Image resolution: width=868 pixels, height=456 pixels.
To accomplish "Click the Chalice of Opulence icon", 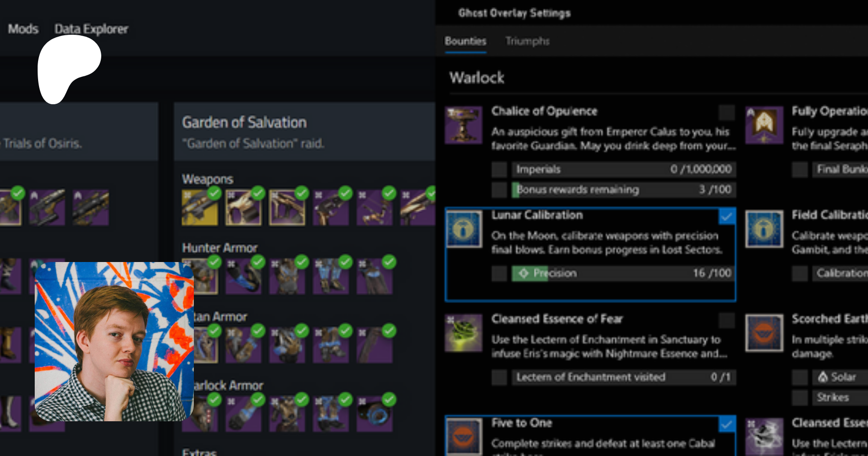I will [x=463, y=125].
